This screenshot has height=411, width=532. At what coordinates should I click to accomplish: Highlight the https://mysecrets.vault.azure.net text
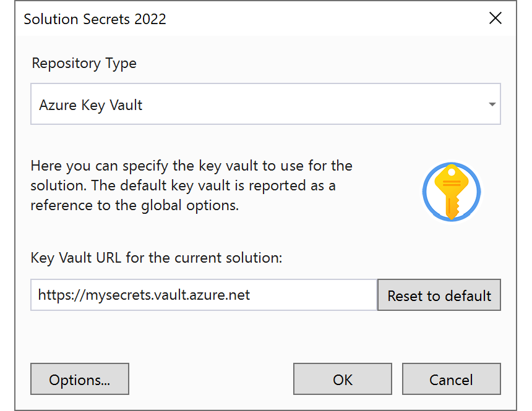[x=148, y=295]
